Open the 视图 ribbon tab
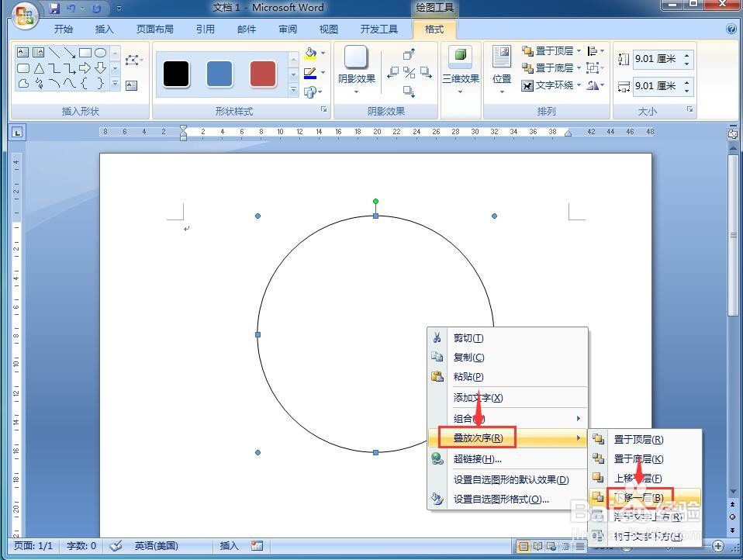This screenshot has width=743, height=560. click(x=328, y=29)
